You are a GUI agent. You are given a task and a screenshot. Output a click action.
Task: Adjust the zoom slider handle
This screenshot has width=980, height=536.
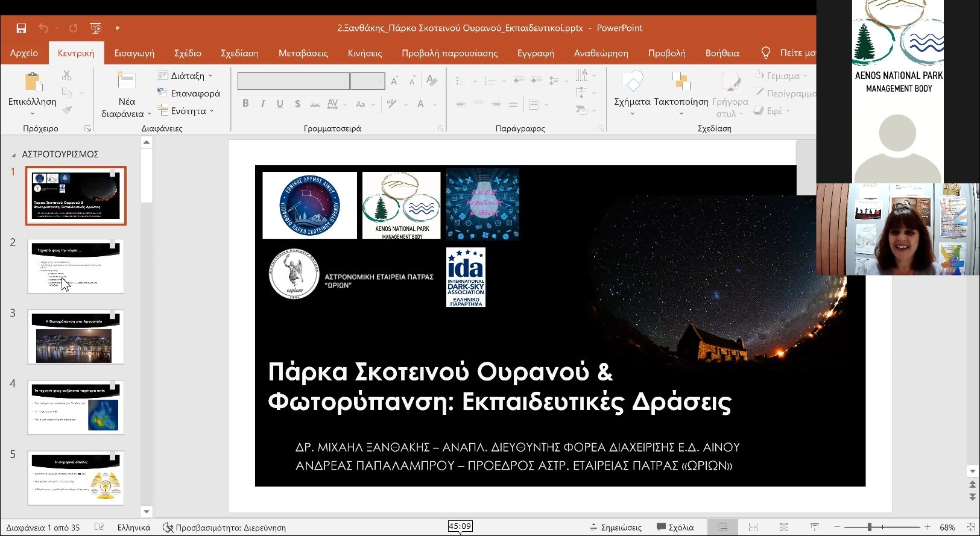point(870,528)
